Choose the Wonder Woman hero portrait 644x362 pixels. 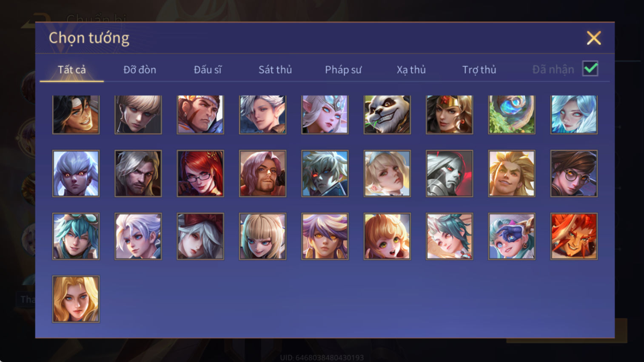click(449, 115)
